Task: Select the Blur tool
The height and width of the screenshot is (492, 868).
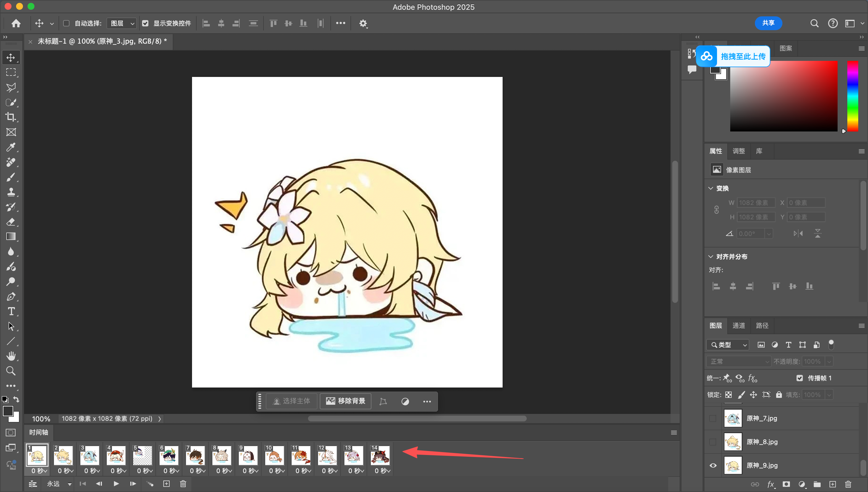Action: (x=11, y=251)
